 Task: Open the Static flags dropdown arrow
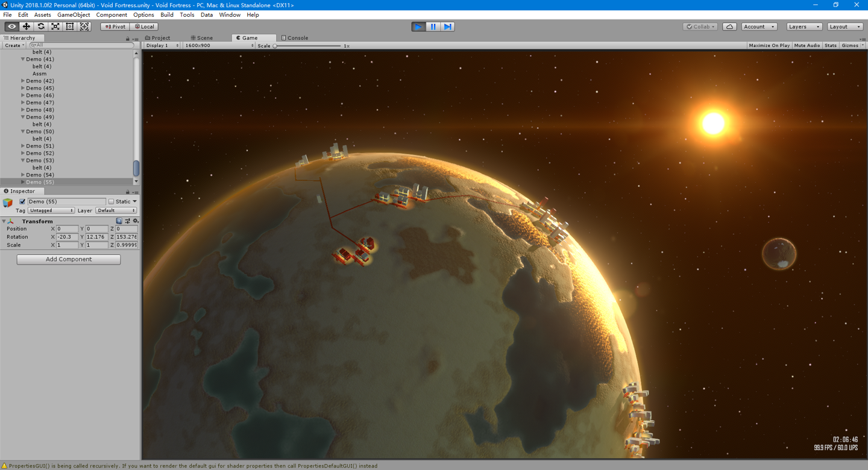click(x=134, y=202)
